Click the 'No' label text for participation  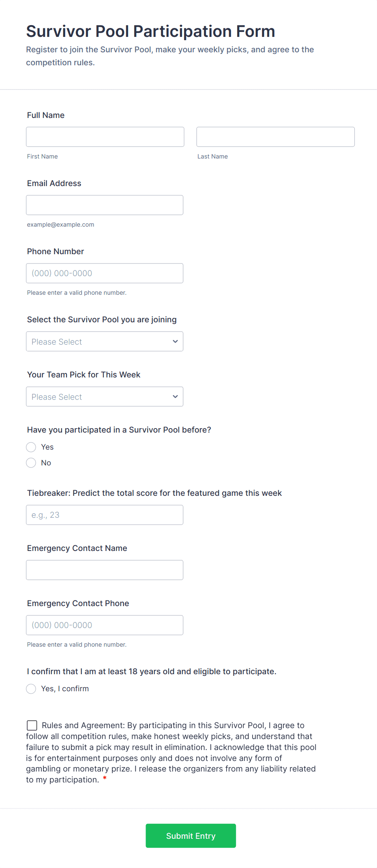coord(46,463)
